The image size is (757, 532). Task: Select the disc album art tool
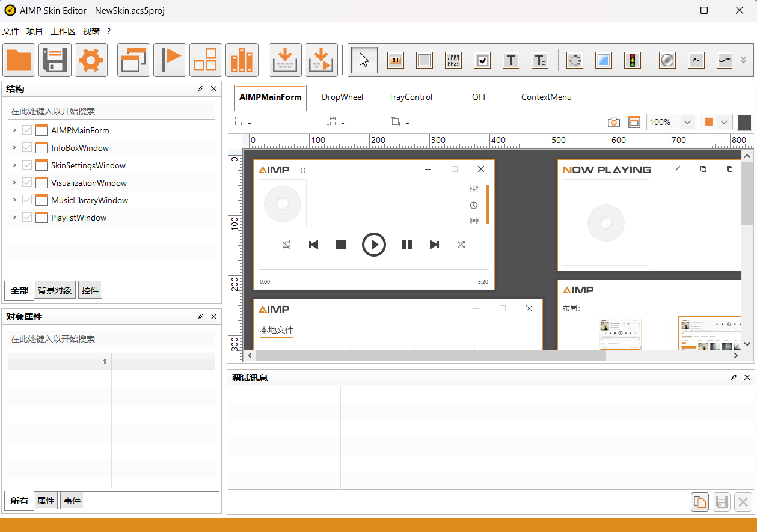pyautogui.click(x=667, y=60)
